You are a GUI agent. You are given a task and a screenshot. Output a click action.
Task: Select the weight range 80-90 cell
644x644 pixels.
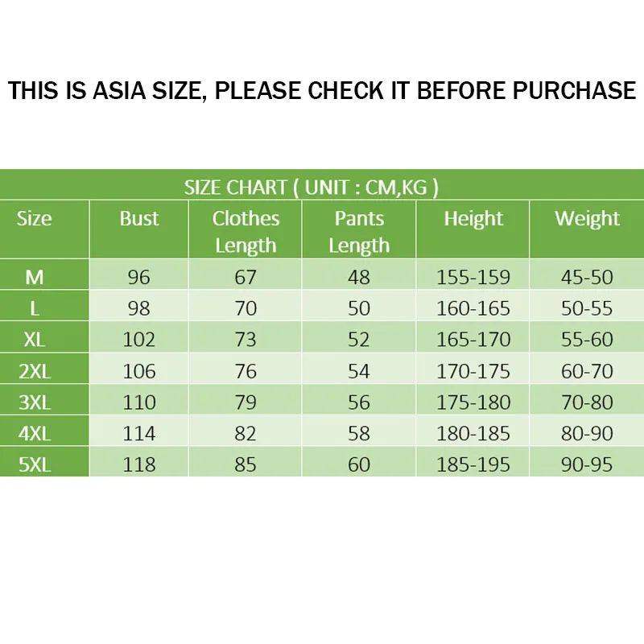(x=588, y=434)
